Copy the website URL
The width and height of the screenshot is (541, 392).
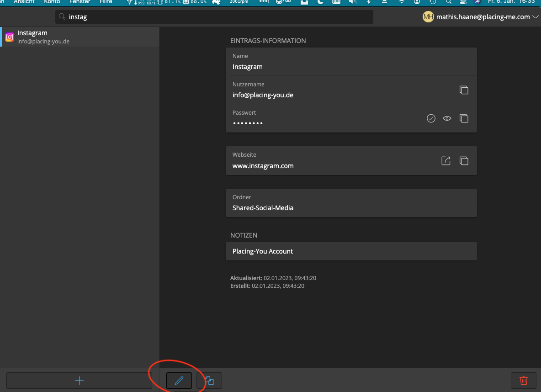(464, 161)
